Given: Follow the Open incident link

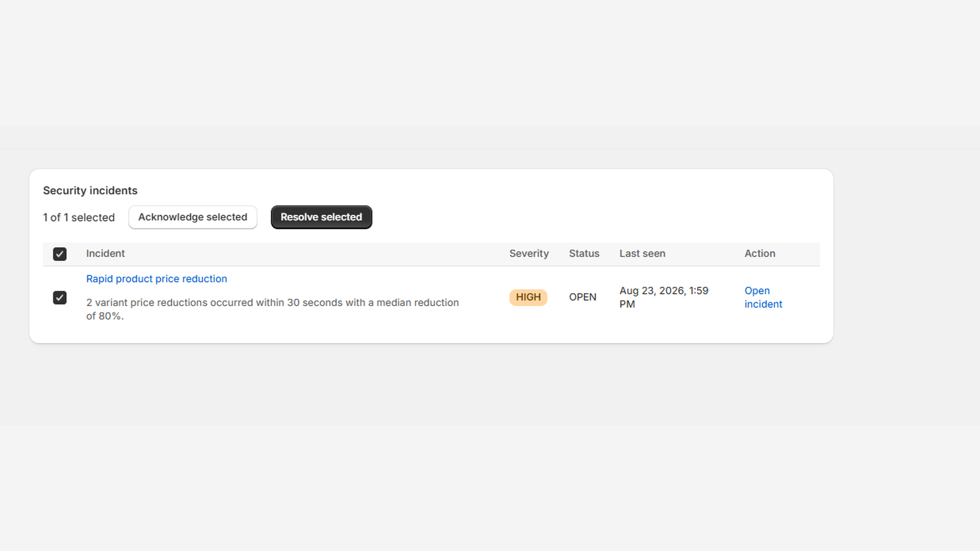Looking at the screenshot, I should tap(763, 298).
